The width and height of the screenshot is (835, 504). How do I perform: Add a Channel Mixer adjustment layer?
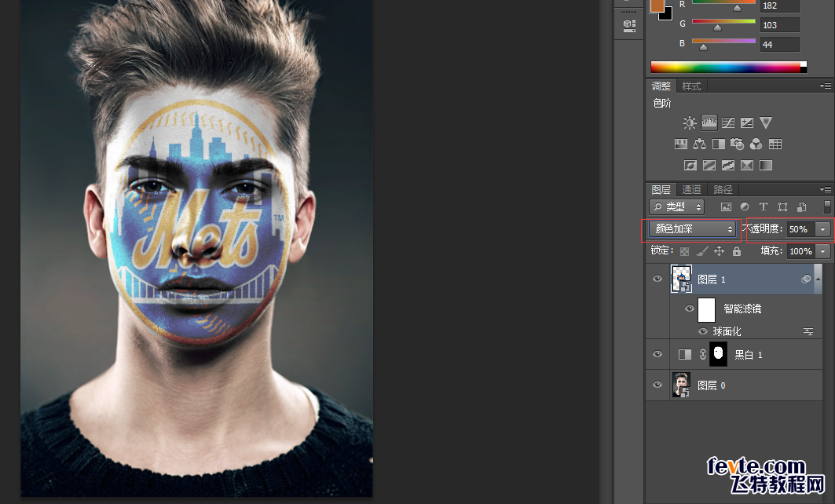[756, 144]
